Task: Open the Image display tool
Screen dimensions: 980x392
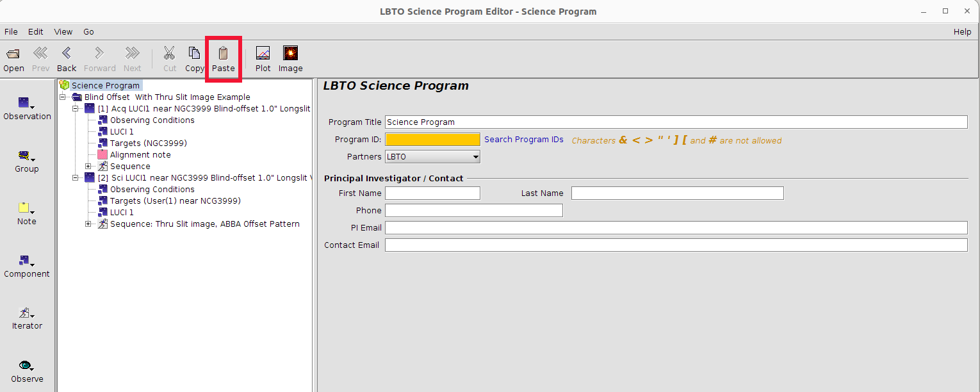Action: tap(290, 54)
